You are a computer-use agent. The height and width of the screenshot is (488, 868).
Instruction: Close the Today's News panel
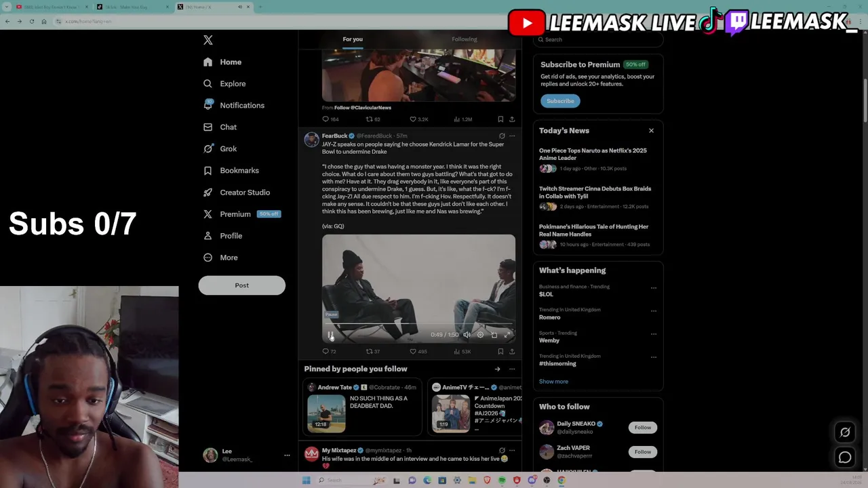tap(651, 131)
